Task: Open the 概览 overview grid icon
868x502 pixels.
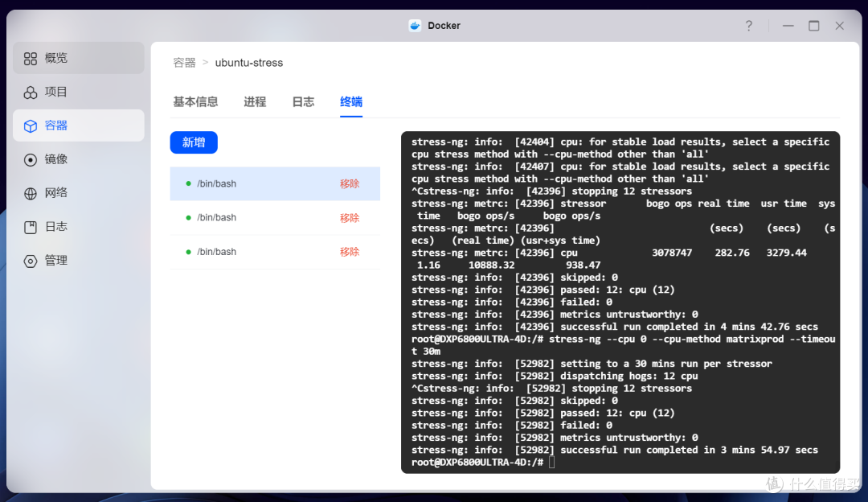Action: click(x=31, y=58)
